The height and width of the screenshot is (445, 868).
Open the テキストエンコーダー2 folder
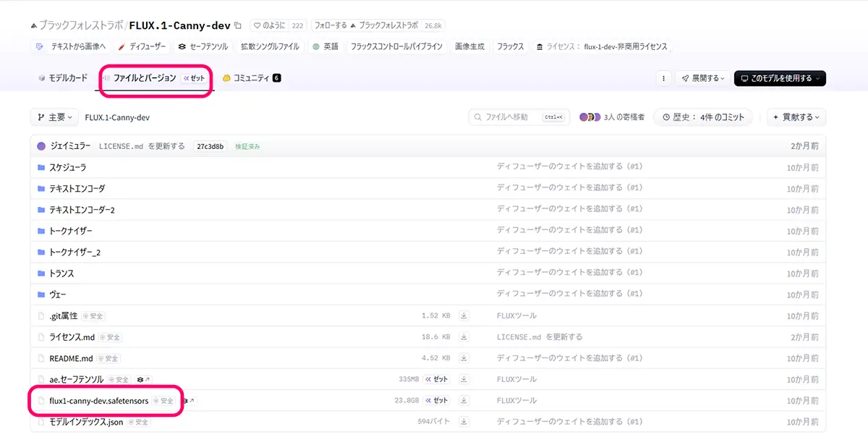(x=82, y=210)
